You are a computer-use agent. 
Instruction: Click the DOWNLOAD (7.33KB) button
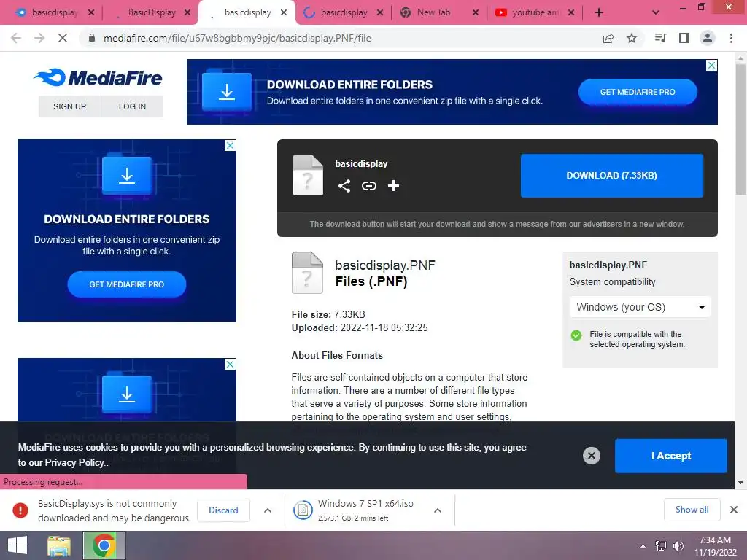tap(612, 175)
